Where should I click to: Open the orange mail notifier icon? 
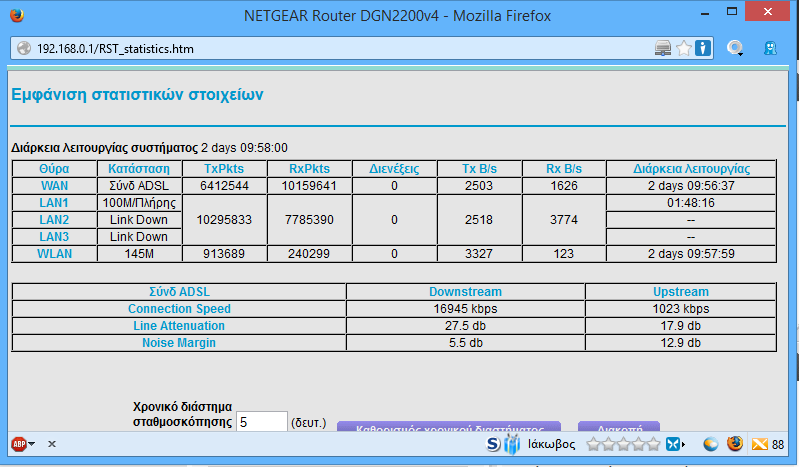click(x=759, y=444)
